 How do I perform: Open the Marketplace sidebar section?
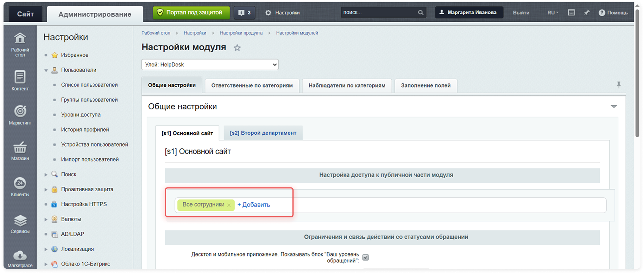pyautogui.click(x=20, y=259)
